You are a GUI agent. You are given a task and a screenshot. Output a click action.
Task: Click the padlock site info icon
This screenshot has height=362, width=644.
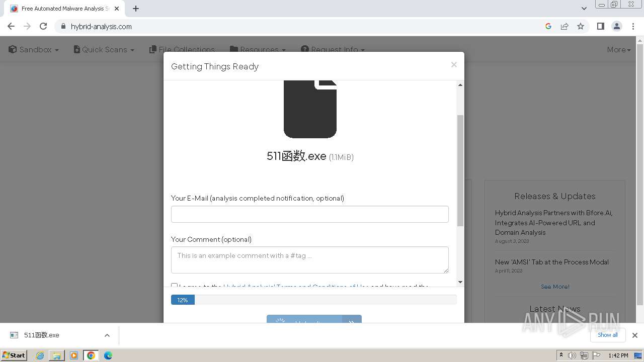[63, 26]
